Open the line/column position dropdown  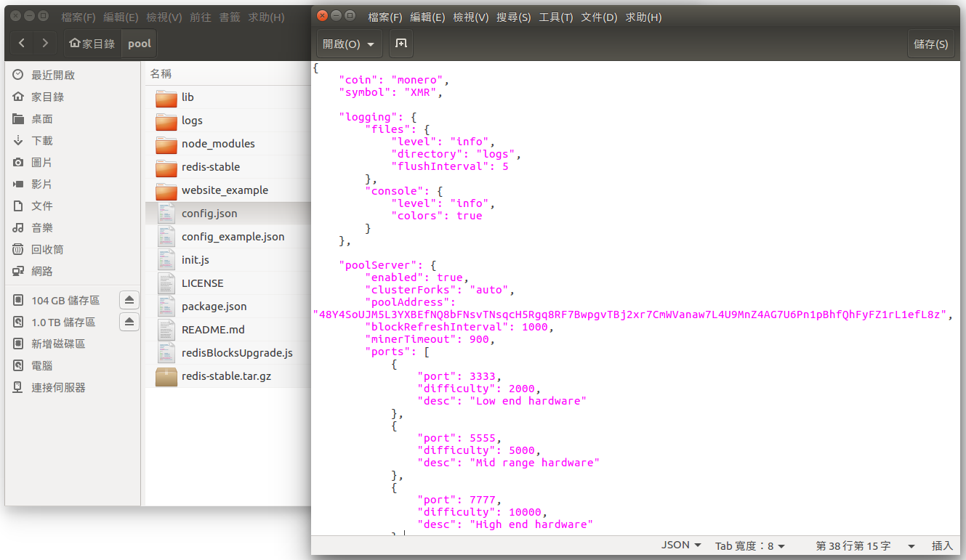pos(864,545)
